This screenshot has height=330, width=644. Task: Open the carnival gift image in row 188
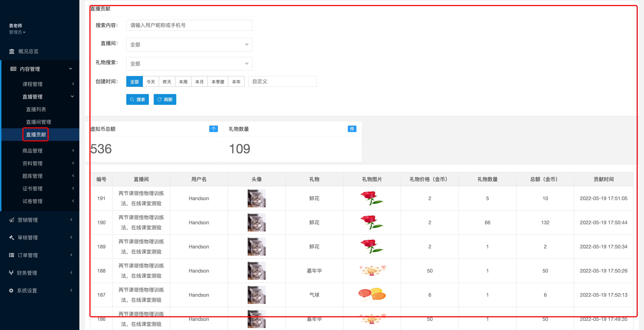click(372, 271)
